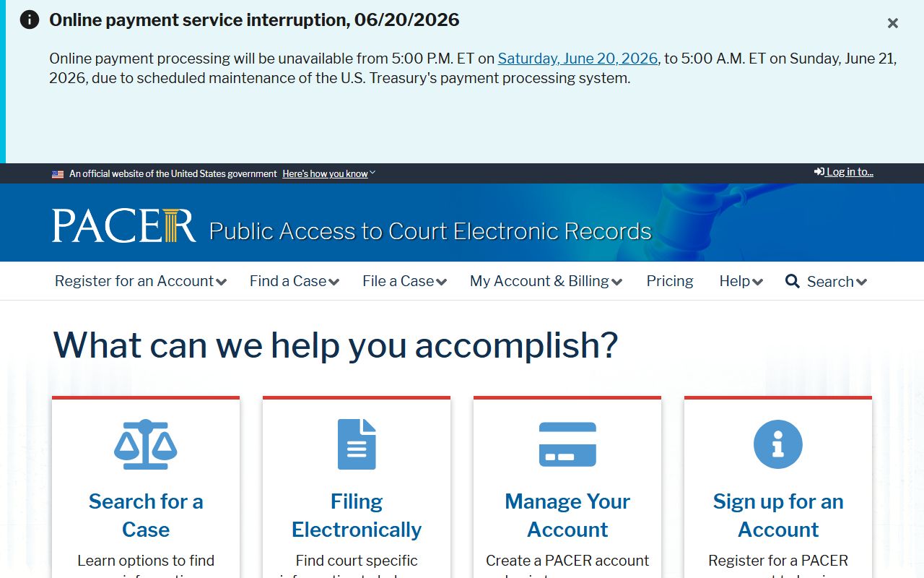Click the info icon in alert banner
The height and width of the screenshot is (578, 924).
[x=30, y=20]
